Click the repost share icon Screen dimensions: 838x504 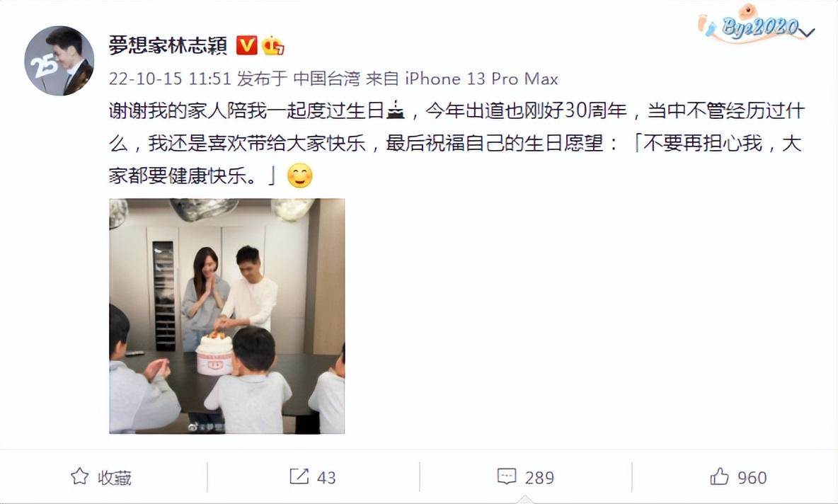point(299,476)
